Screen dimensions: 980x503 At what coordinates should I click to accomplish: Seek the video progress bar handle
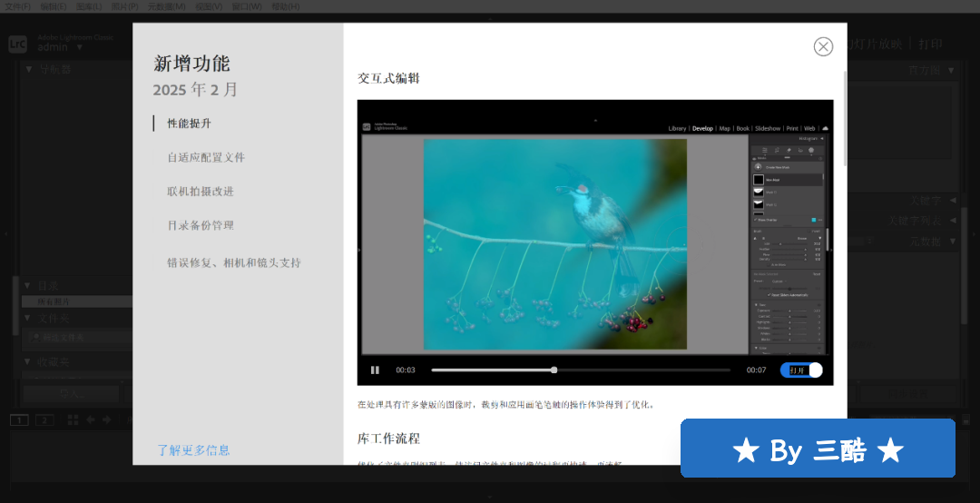[x=554, y=370]
